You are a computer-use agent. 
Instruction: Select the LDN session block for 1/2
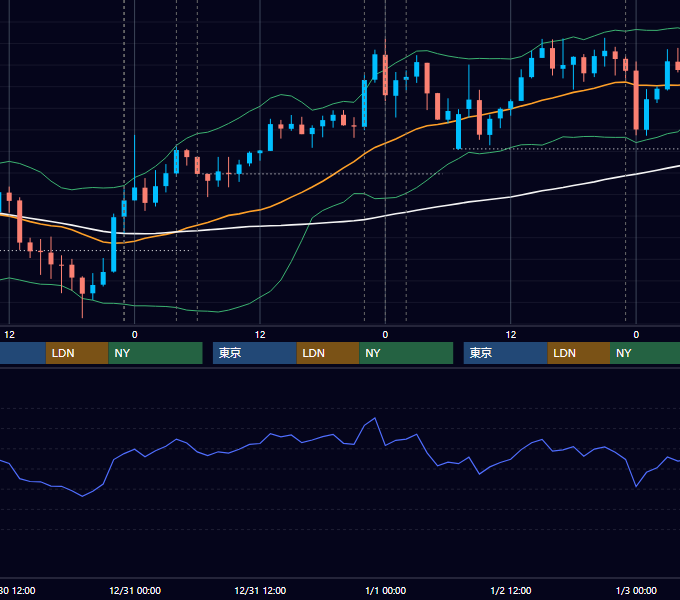[x=579, y=353]
